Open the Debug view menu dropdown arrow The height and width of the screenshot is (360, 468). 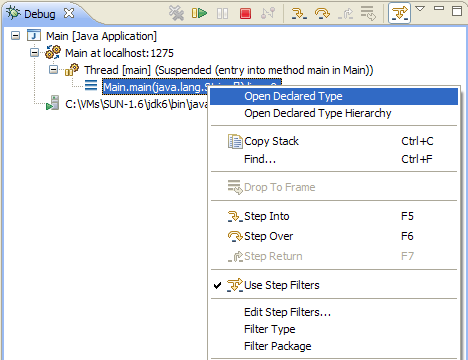pyautogui.click(x=420, y=9)
